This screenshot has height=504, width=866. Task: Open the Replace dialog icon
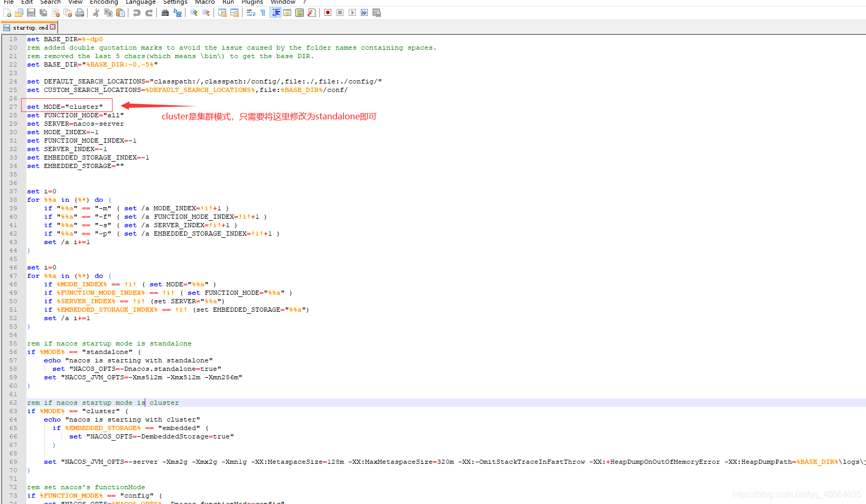[x=178, y=13]
